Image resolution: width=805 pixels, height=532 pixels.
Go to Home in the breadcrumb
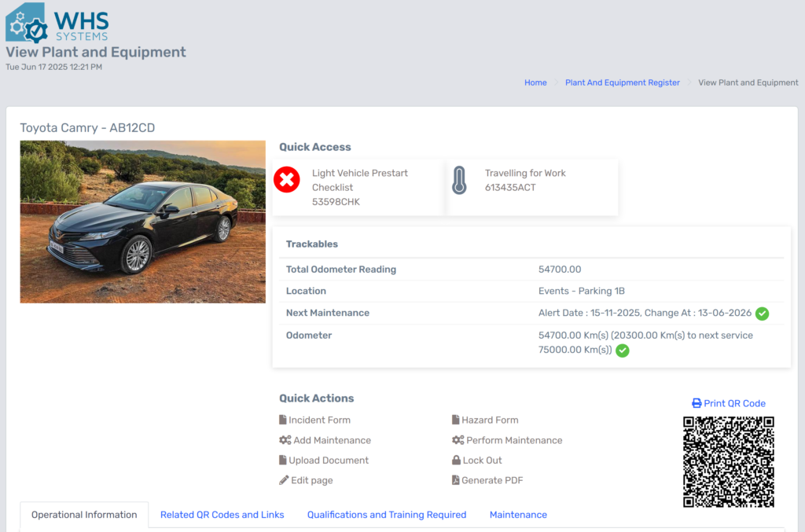pos(535,83)
